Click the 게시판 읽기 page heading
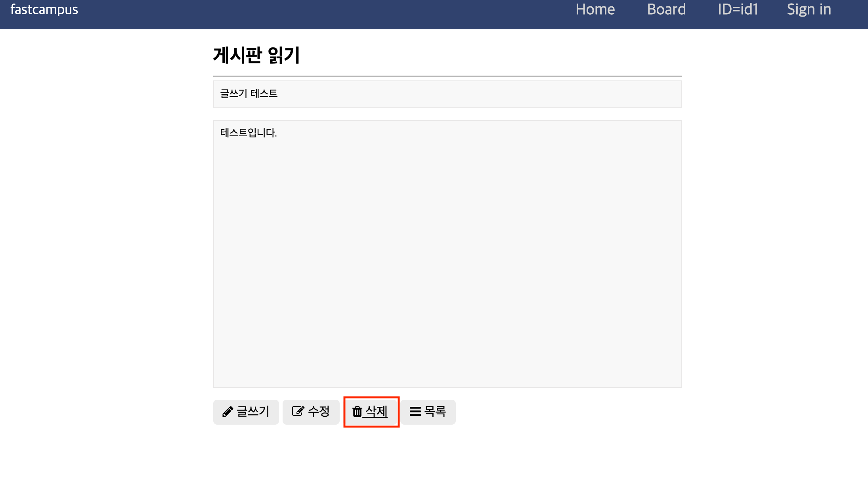Screen dimensions: 868x492 pos(256,55)
